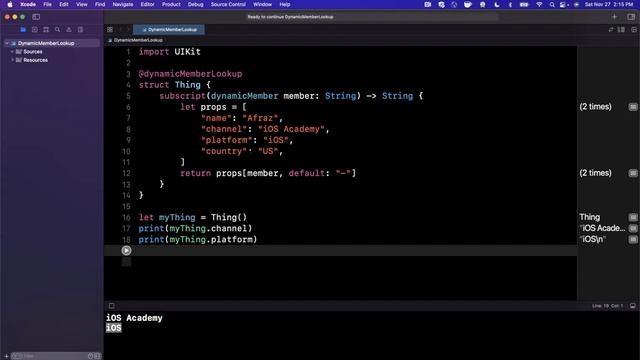Show result for "iOS\n" output
Image resolution: width=640 pixels, height=360 pixels.
coord(633,239)
